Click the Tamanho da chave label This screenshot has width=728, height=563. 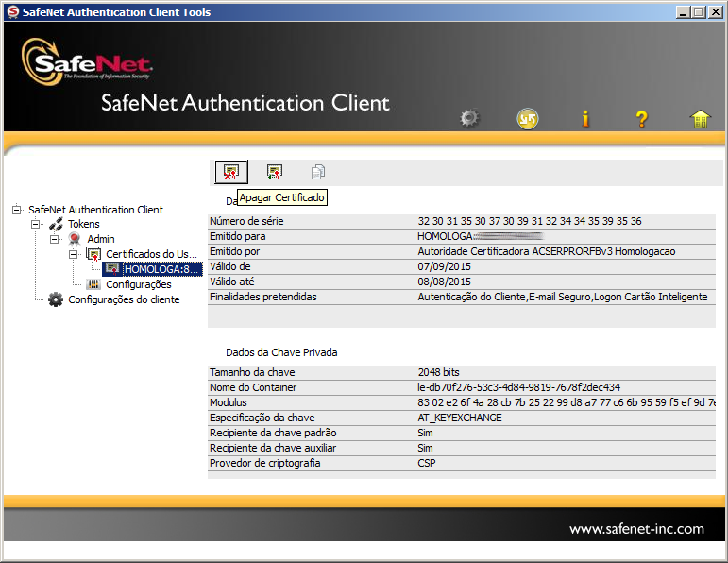[x=252, y=372]
